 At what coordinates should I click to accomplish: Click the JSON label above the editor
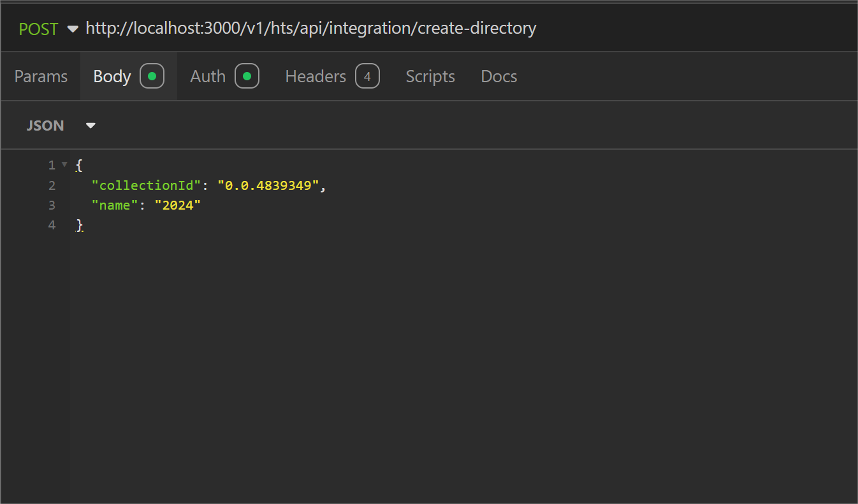point(45,126)
